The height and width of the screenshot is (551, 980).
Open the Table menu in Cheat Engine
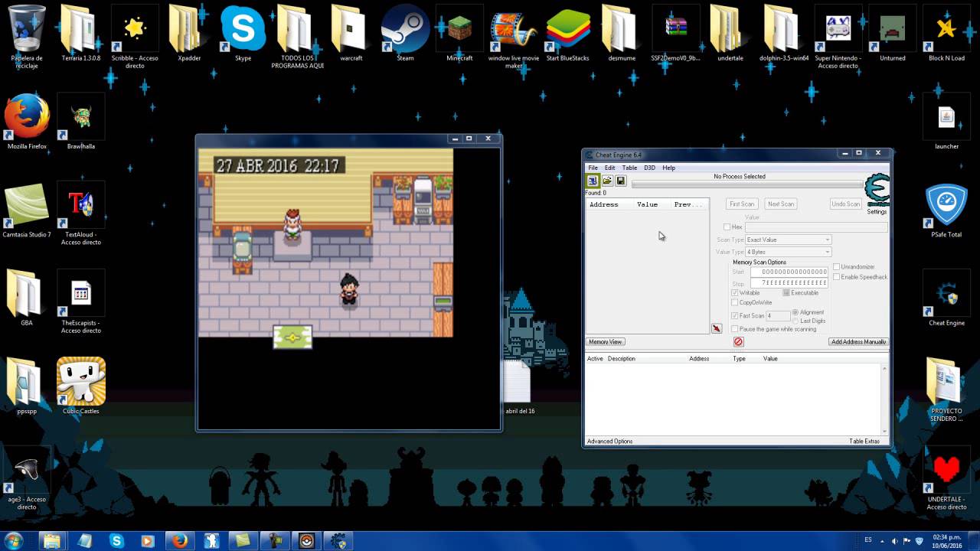(629, 168)
